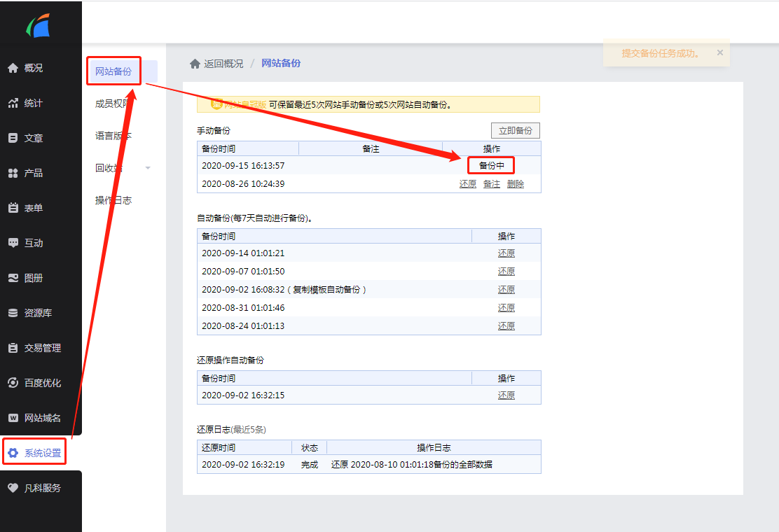This screenshot has width=779, height=532.
Task: Go to 概况 in main sidebar
Action: click(x=34, y=68)
